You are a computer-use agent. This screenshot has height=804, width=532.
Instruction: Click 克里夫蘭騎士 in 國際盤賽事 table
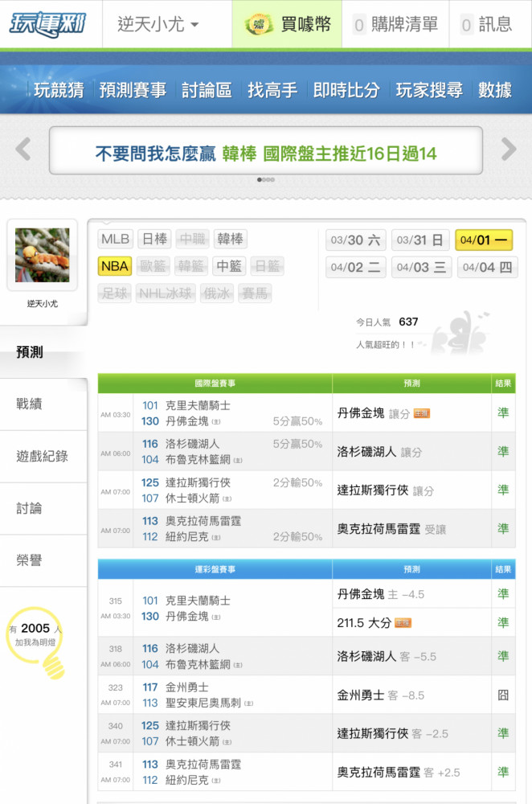pos(198,405)
